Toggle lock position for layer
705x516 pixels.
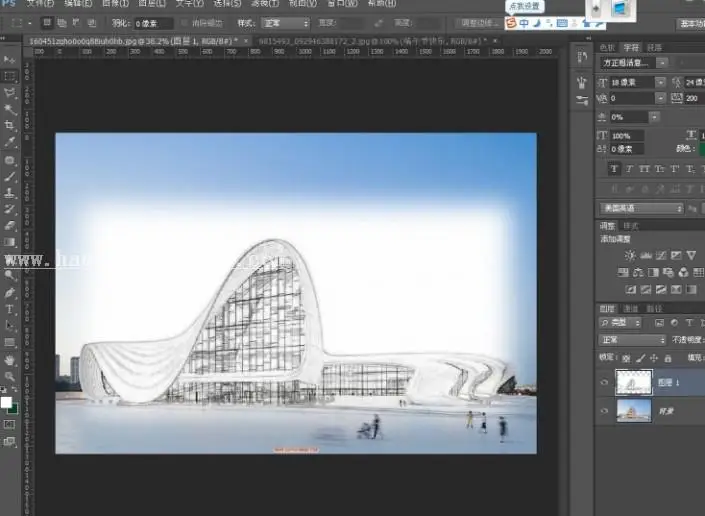654,358
